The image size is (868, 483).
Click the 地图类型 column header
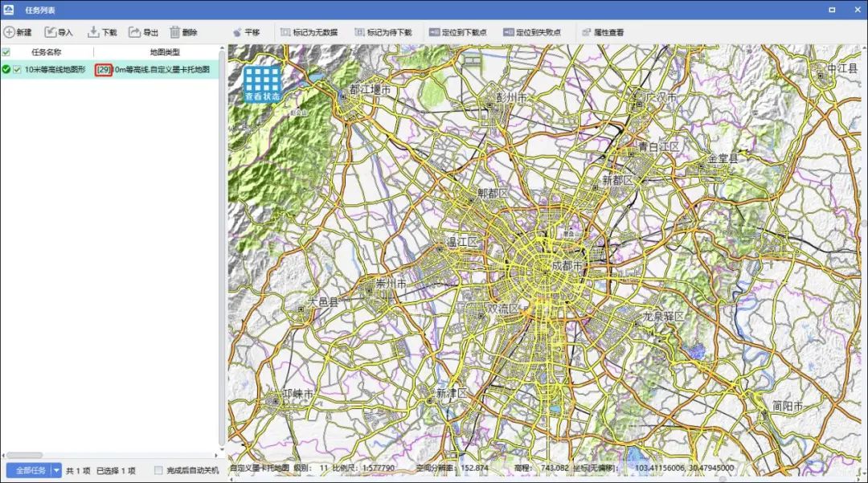pos(165,52)
